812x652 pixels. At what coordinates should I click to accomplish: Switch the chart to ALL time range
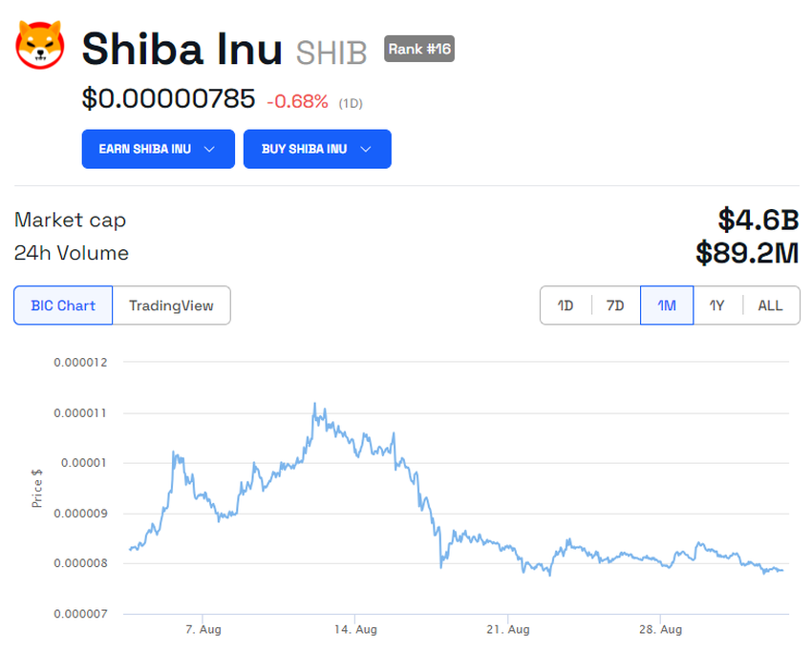[x=770, y=305]
